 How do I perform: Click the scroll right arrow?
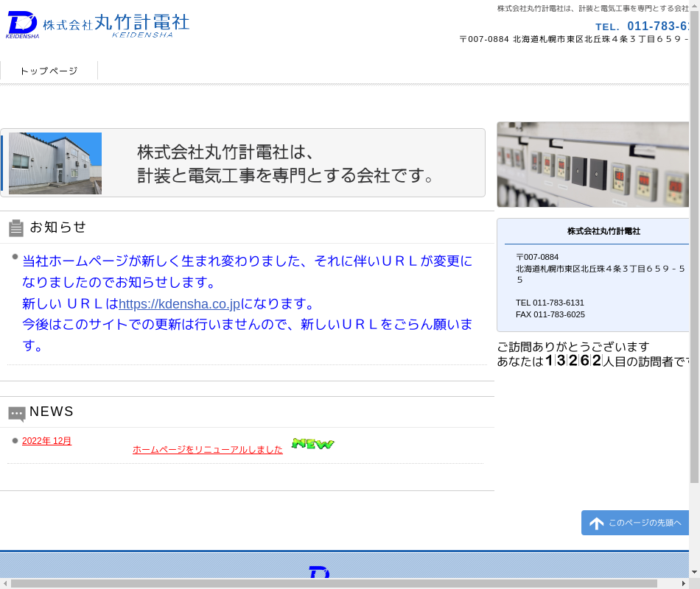[684, 584]
